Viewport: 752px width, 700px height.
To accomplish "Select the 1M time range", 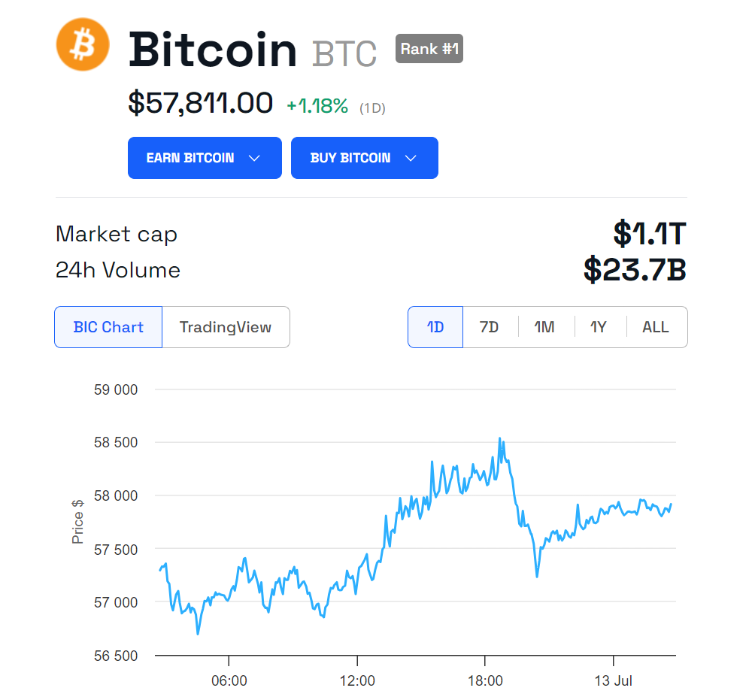I will pos(545,327).
